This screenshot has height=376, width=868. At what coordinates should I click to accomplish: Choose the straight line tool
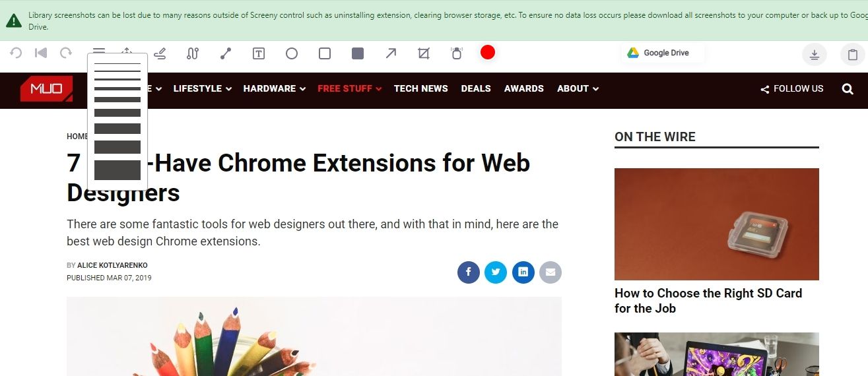(x=226, y=53)
